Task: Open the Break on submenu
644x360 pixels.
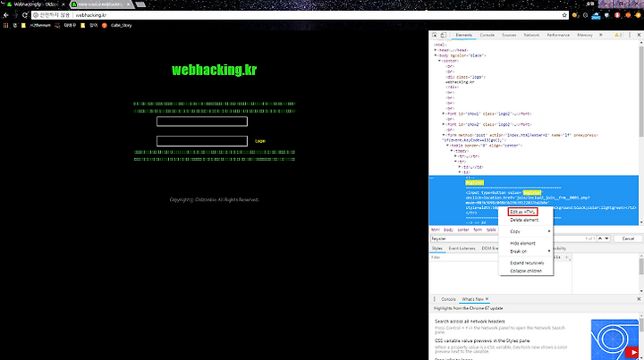Action: click(x=526, y=251)
